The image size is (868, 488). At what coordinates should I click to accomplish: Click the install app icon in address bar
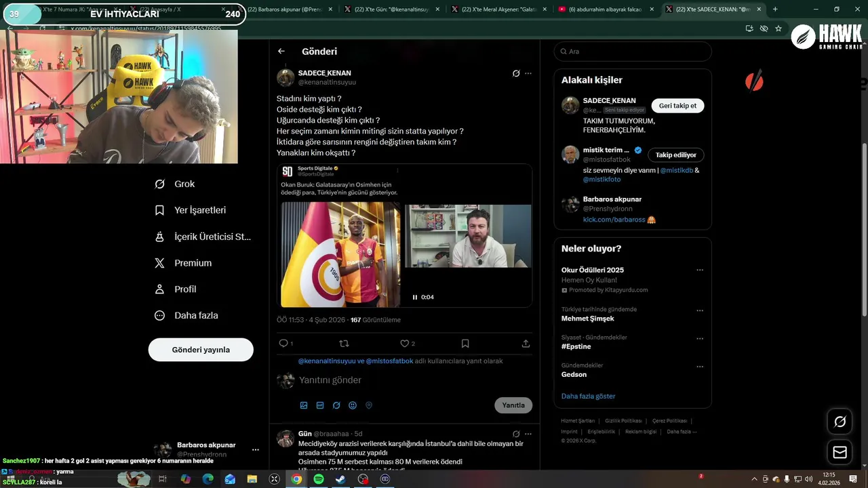click(749, 28)
